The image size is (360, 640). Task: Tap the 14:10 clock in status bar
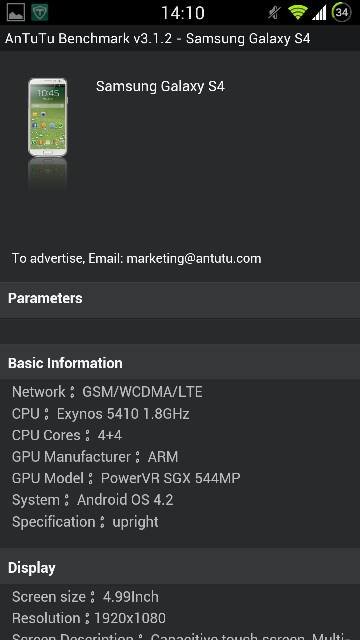click(x=182, y=13)
